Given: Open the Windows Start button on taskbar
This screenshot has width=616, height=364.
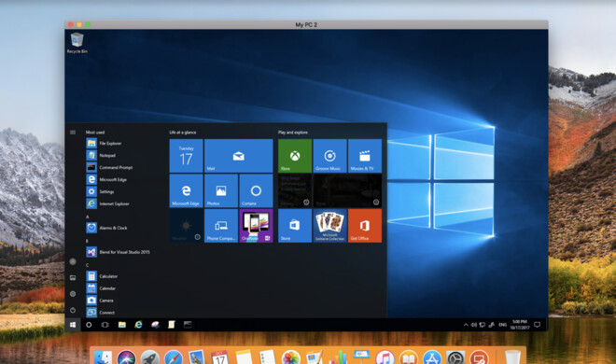Looking at the screenshot, I should pyautogui.click(x=73, y=325).
